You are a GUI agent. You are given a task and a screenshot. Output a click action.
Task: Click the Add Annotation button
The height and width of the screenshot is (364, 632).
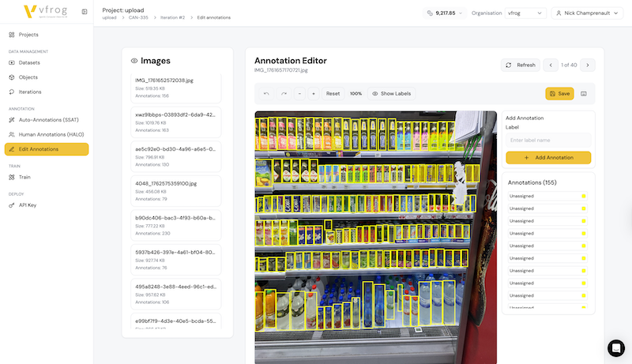(548, 157)
